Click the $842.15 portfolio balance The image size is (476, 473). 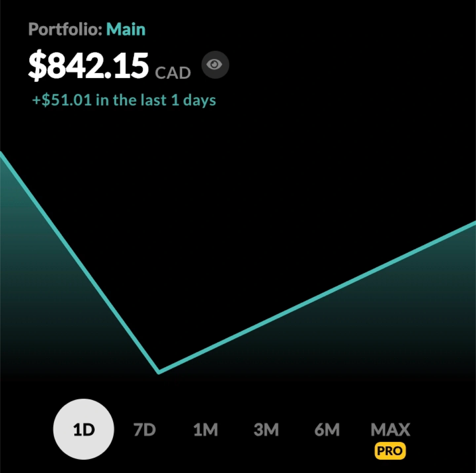(88, 65)
